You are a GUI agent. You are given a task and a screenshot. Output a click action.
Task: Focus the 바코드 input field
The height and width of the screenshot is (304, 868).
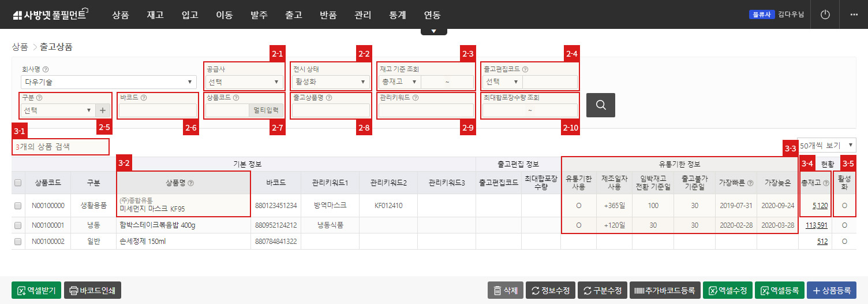pos(158,110)
